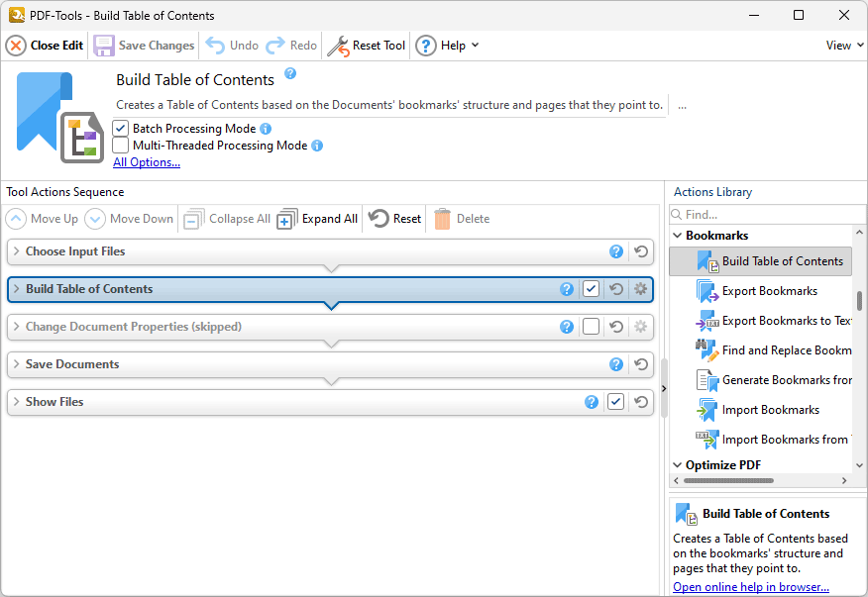The image size is (868, 597).
Task: Collapse the Bookmarks category in Actions Library
Action: (x=677, y=236)
